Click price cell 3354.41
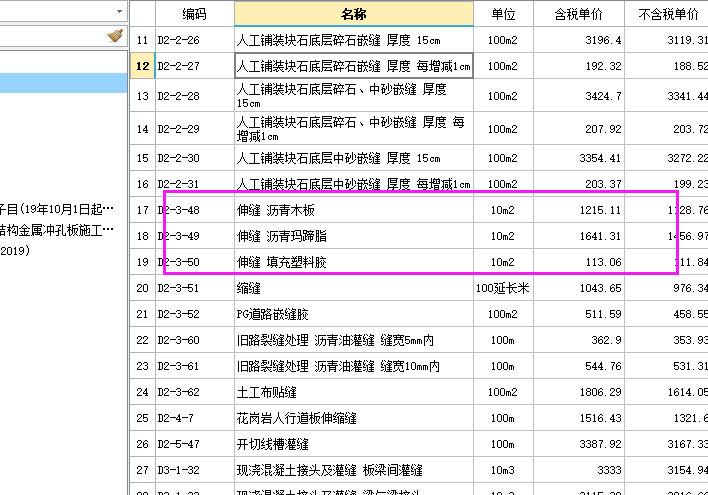 [578, 158]
